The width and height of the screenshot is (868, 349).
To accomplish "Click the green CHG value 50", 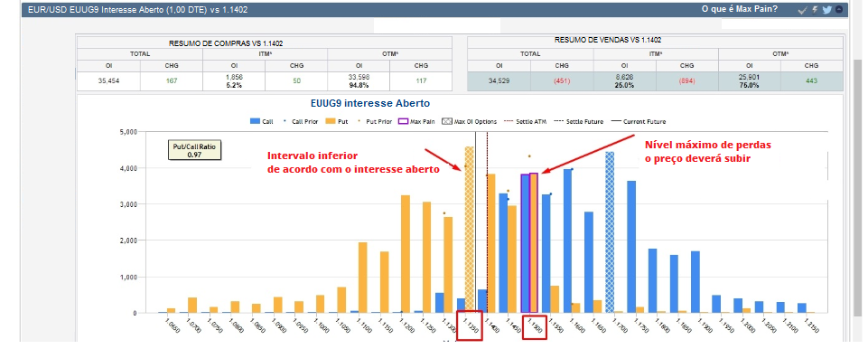I will click(297, 80).
